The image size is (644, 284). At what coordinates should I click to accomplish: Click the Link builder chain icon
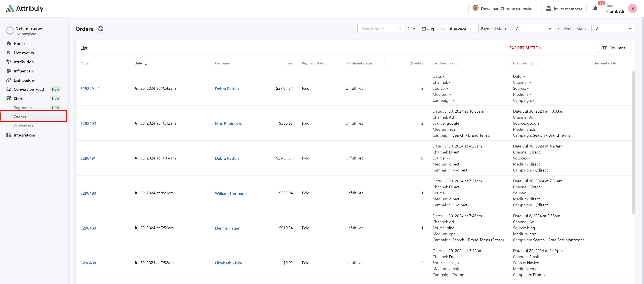tap(8, 80)
